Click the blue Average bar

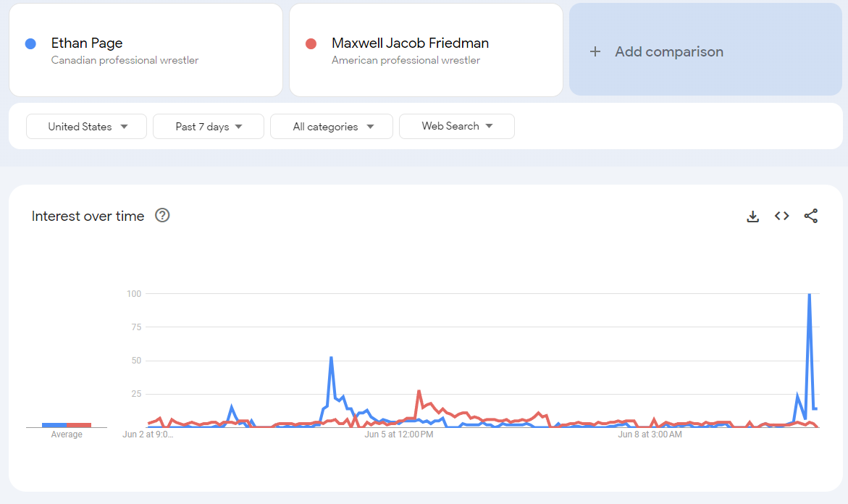pyautogui.click(x=54, y=425)
